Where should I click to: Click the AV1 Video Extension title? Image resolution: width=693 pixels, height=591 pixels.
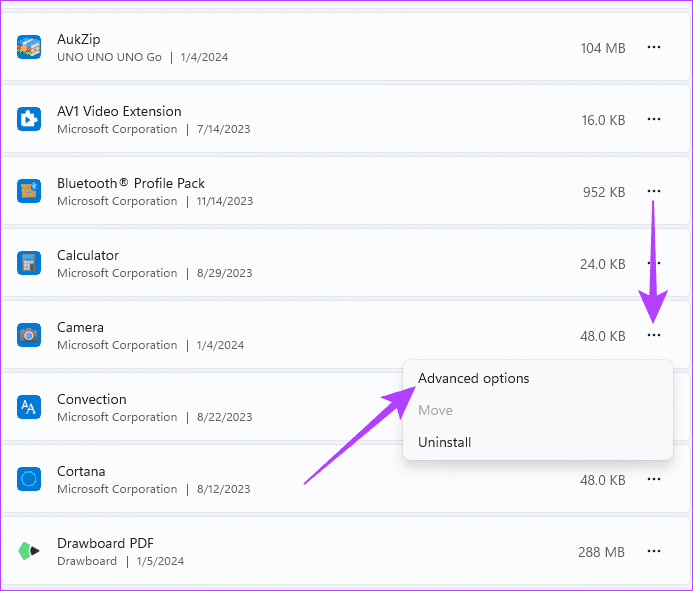pyautogui.click(x=119, y=111)
